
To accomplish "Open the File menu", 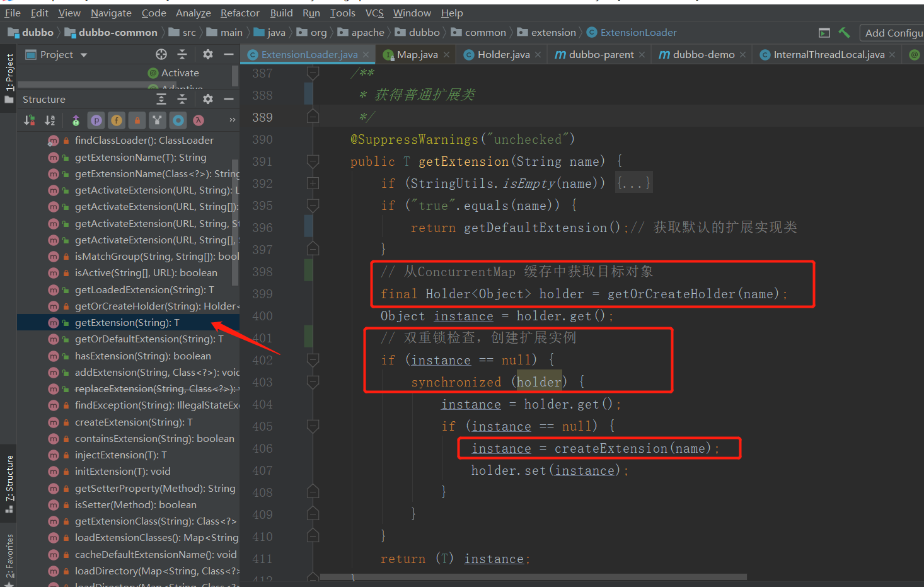I will [x=13, y=13].
